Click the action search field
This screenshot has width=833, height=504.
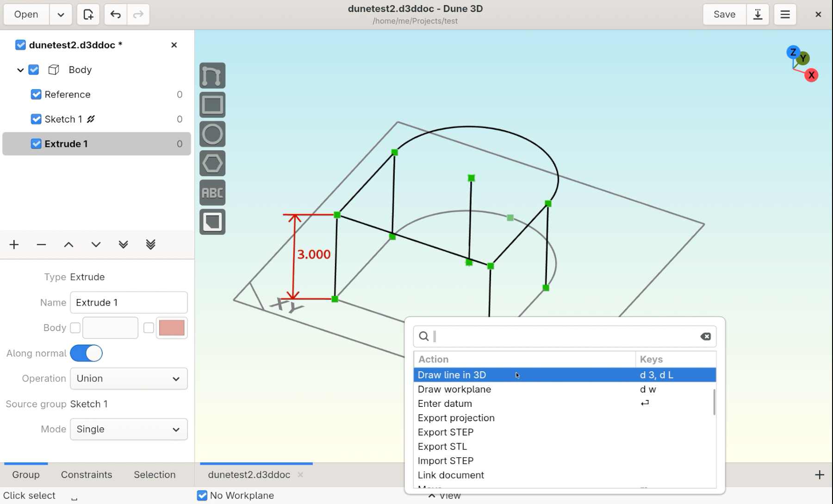(x=565, y=337)
